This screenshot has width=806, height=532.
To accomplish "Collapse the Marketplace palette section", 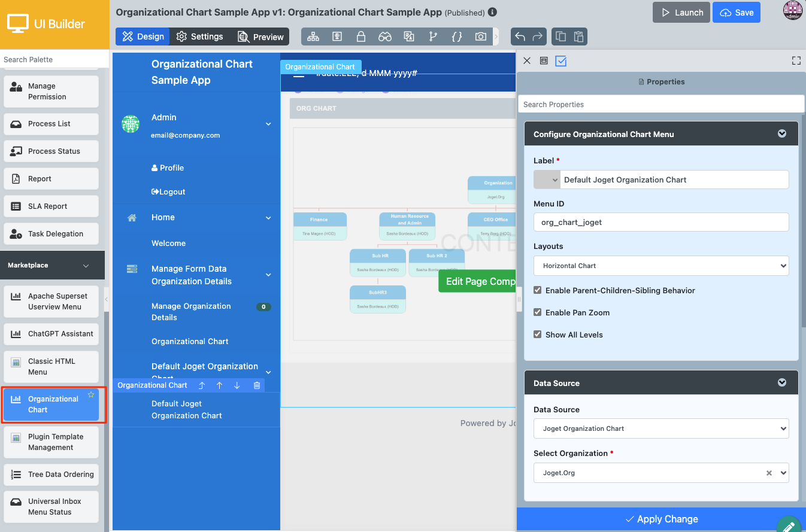I will tap(86, 265).
